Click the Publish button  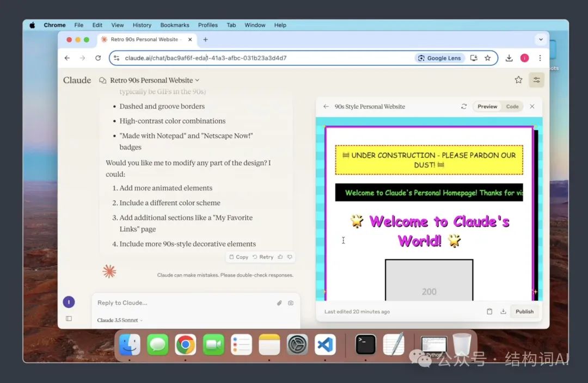pyautogui.click(x=524, y=311)
